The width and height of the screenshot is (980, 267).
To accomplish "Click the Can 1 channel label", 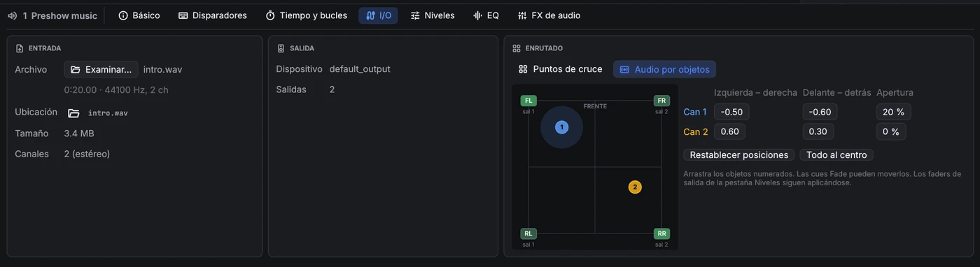I will [x=695, y=112].
